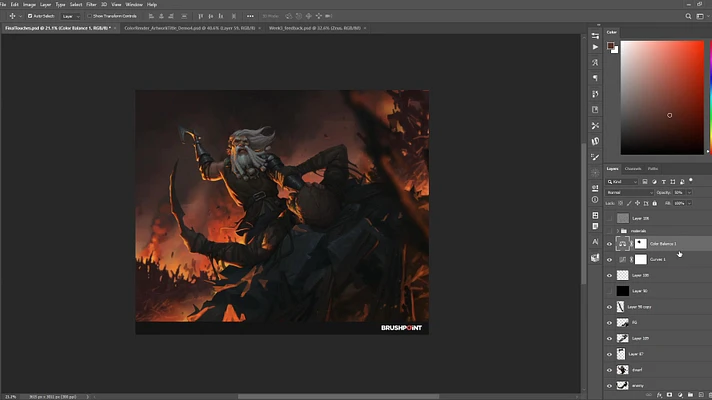
Task: Click the zoom percentage field in status bar
Action: pos(10,397)
